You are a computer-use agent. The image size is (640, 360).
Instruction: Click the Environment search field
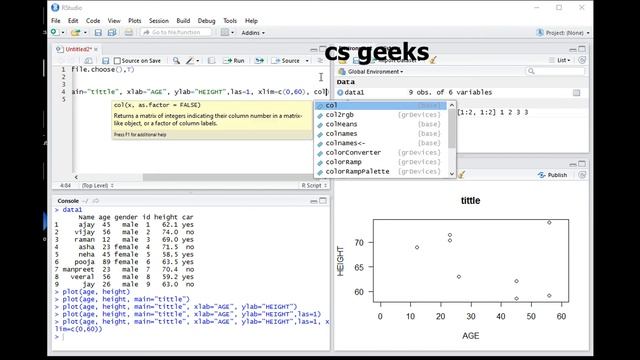click(x=556, y=71)
